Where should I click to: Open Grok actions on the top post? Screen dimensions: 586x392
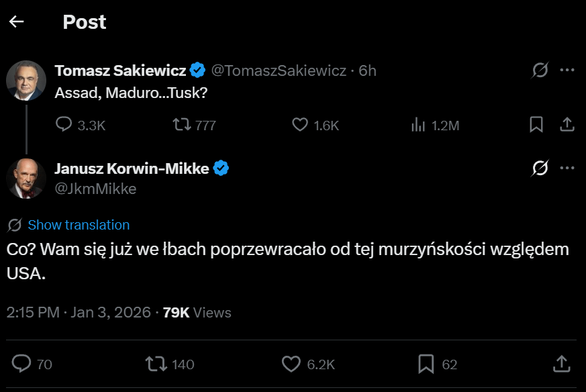[x=539, y=70]
